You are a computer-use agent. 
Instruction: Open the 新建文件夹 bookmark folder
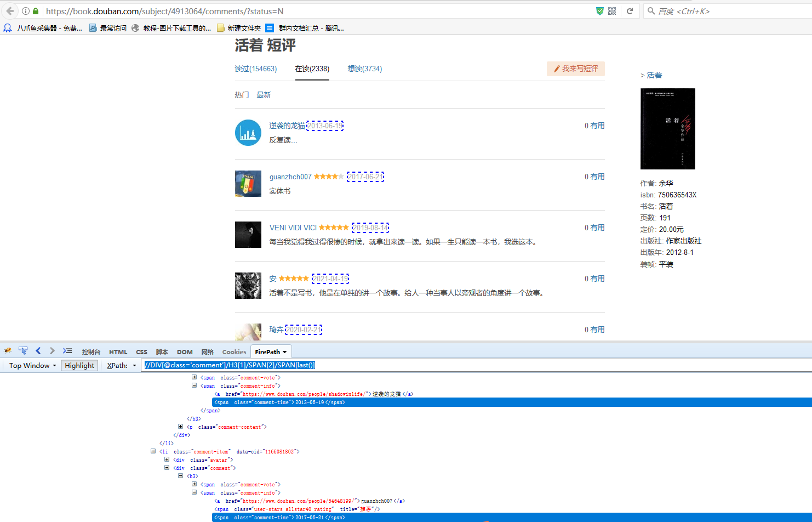tap(239, 28)
